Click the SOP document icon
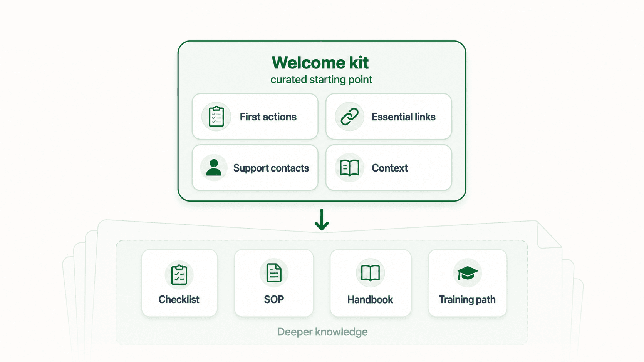644x362 pixels. (x=274, y=273)
